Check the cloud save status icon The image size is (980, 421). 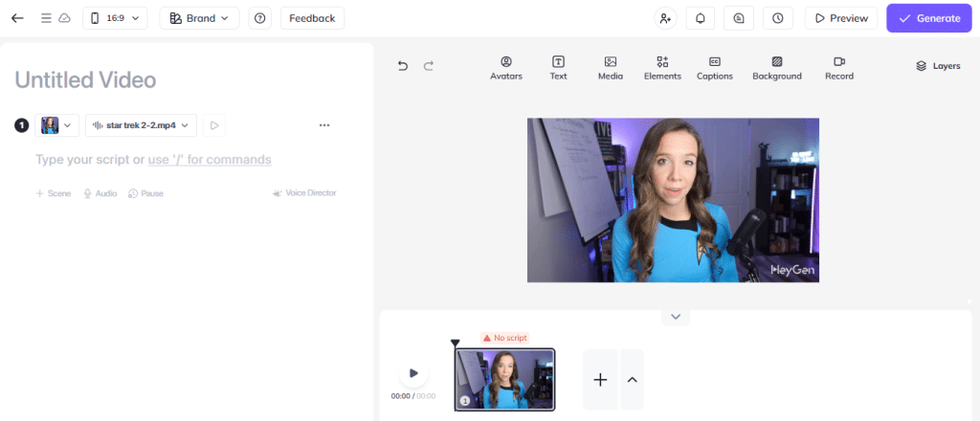[64, 18]
